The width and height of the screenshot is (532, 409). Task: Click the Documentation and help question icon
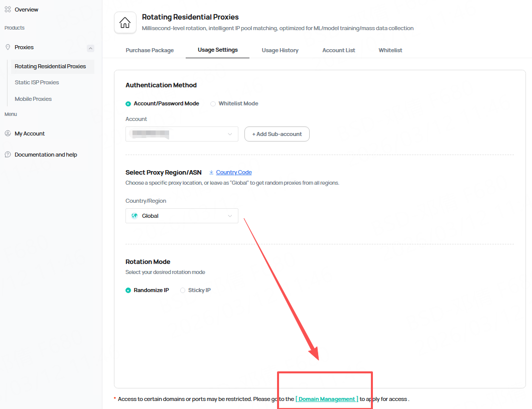click(8, 155)
